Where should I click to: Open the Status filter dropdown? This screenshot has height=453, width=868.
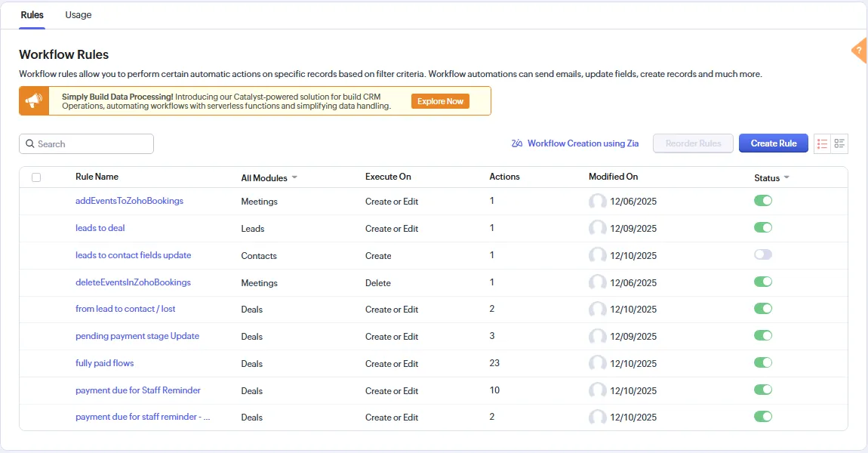(x=771, y=177)
